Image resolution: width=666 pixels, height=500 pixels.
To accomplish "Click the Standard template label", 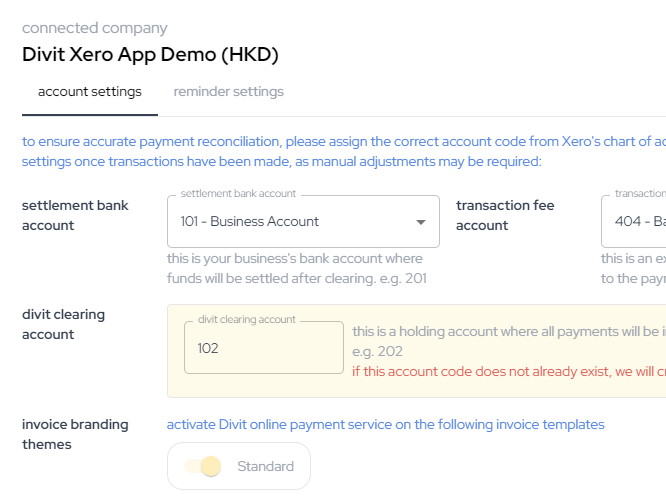I will click(x=265, y=466).
